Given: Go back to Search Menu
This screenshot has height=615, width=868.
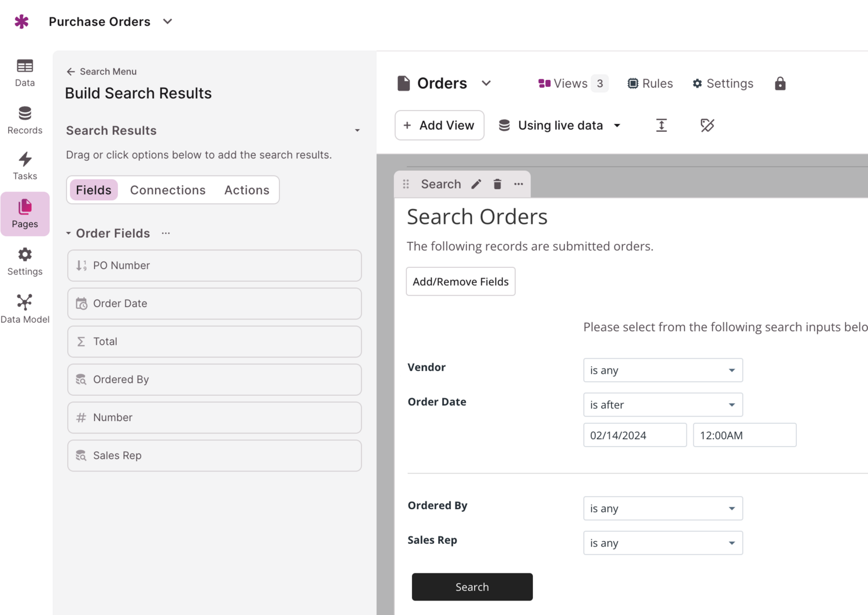Looking at the screenshot, I should click(102, 71).
